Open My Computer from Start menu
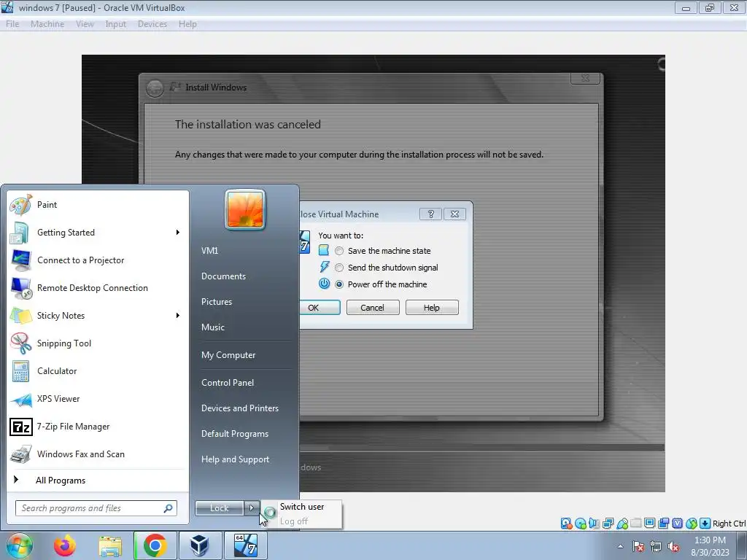The image size is (747, 560). [228, 355]
